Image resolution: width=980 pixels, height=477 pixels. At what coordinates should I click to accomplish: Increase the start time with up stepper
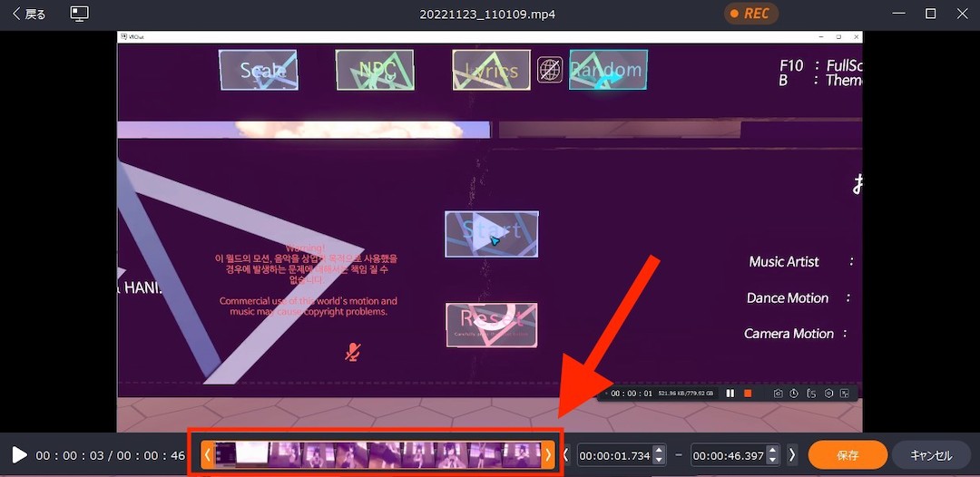(659, 450)
